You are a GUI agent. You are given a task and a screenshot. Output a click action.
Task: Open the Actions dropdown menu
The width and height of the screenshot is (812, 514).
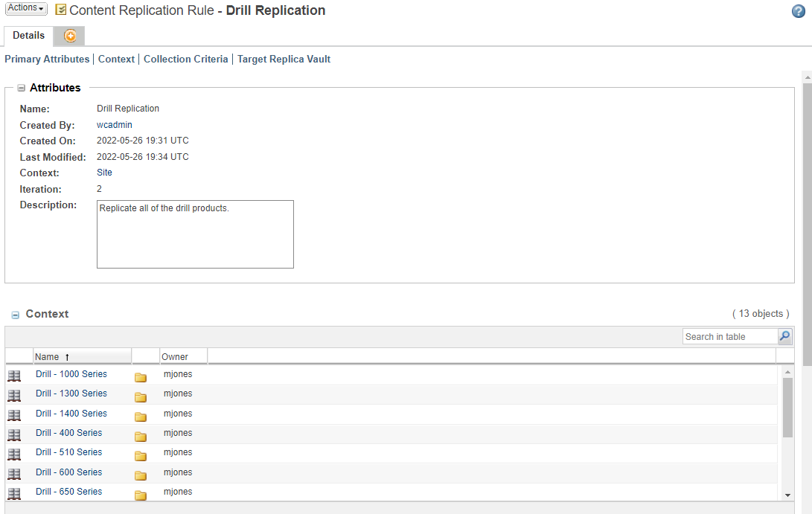click(x=26, y=8)
